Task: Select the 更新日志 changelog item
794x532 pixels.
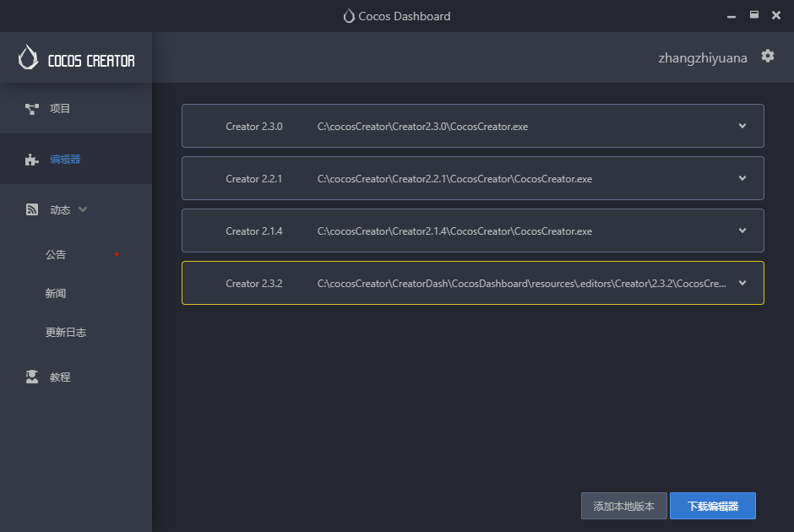Action: point(66,333)
